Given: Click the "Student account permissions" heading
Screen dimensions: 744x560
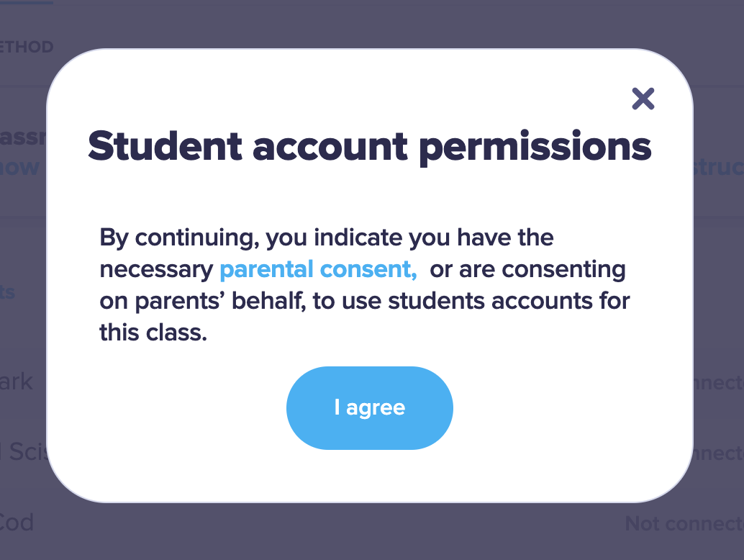Looking at the screenshot, I should click(370, 146).
